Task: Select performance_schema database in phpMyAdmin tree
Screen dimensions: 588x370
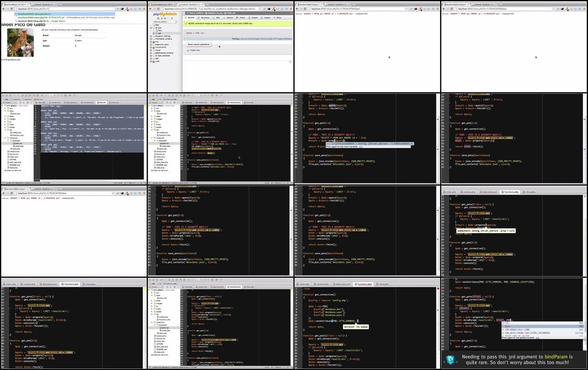Action: (x=164, y=53)
